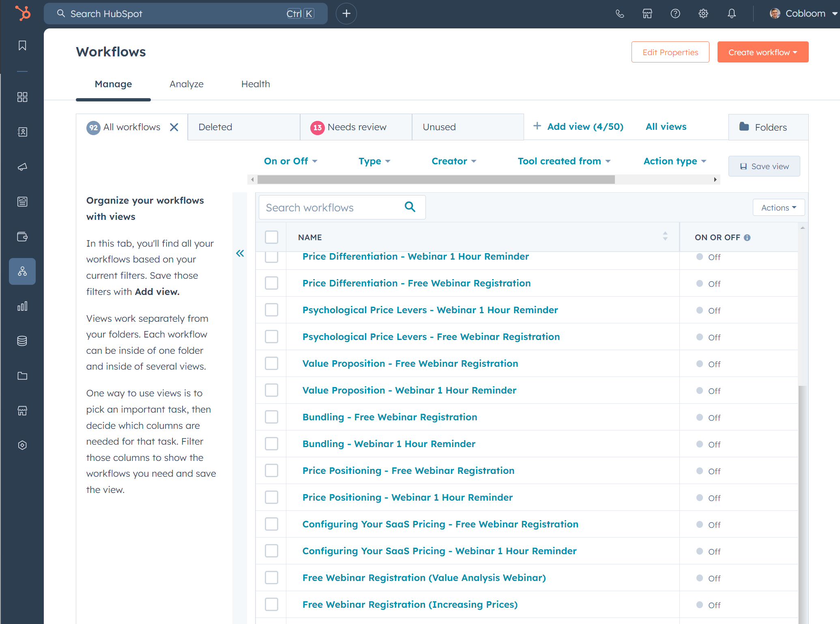The image size is (840, 624).
Task: Open the Value Proposition - Webinar 1 Hour Reminder workflow
Action: tap(409, 390)
